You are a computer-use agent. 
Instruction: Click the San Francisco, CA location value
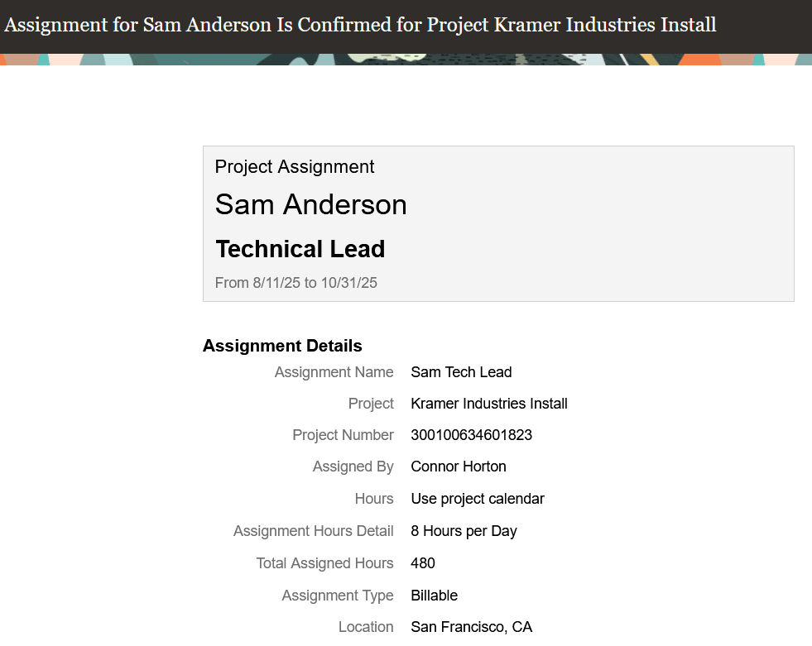[471, 627]
